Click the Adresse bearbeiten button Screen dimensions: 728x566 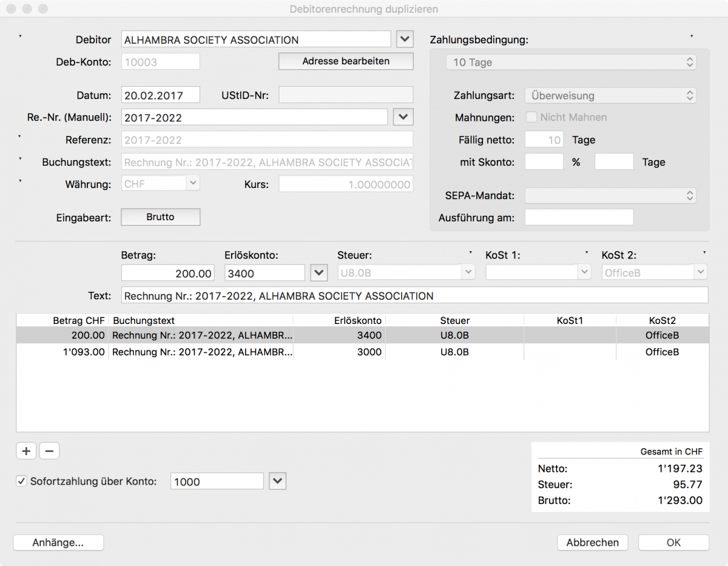tap(346, 61)
